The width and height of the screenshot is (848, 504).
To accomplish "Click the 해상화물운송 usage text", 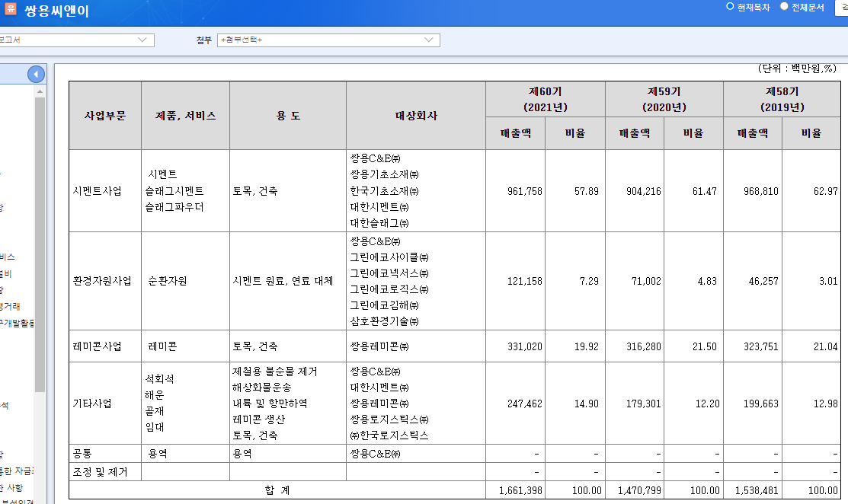I will click(262, 388).
